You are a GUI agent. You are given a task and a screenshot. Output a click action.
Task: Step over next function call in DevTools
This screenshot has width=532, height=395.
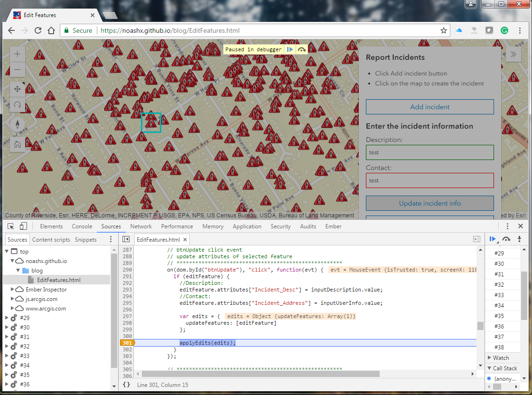(506, 239)
